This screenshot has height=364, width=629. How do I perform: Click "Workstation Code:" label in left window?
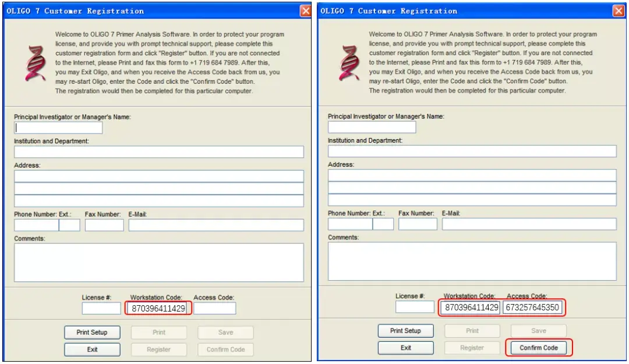click(156, 298)
